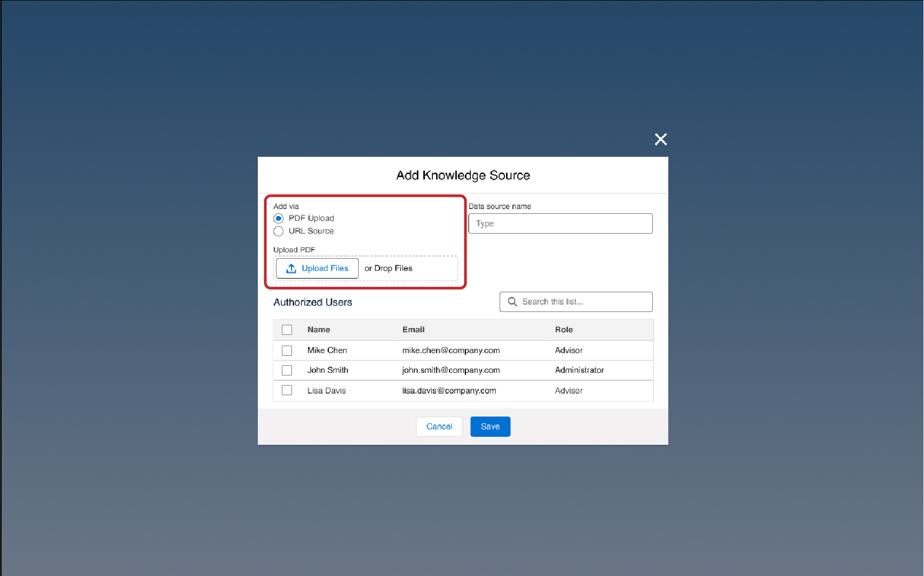Viewport: 924px width, 576px height.
Task: Select all users with the header checkbox
Action: click(x=287, y=330)
